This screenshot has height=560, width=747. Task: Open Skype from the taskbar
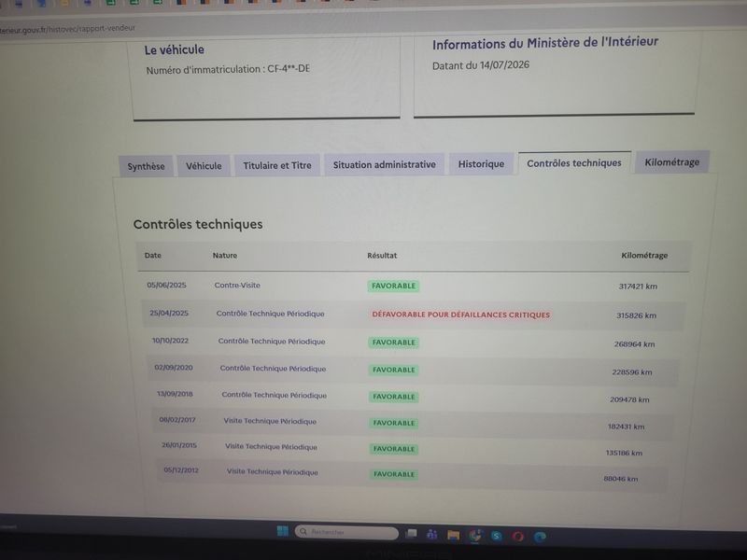click(x=497, y=536)
